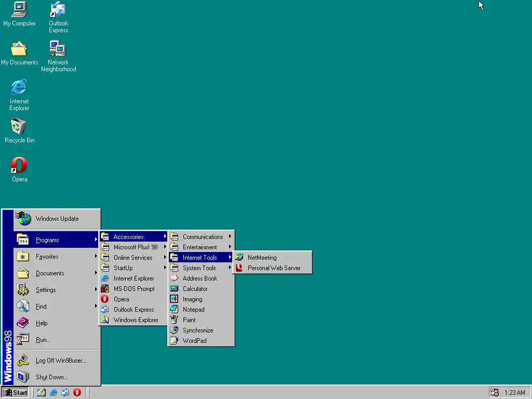Click the Personal Web Server icon
The height and width of the screenshot is (399, 532).
[x=239, y=268]
